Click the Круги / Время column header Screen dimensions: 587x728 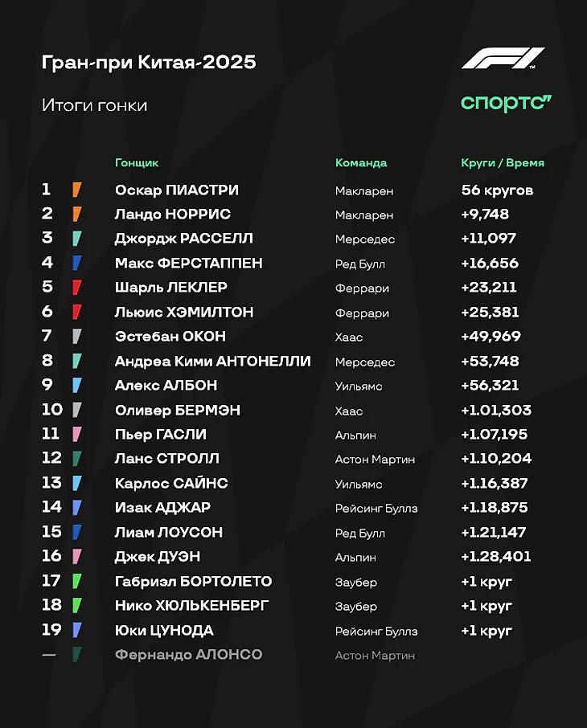[x=503, y=163]
